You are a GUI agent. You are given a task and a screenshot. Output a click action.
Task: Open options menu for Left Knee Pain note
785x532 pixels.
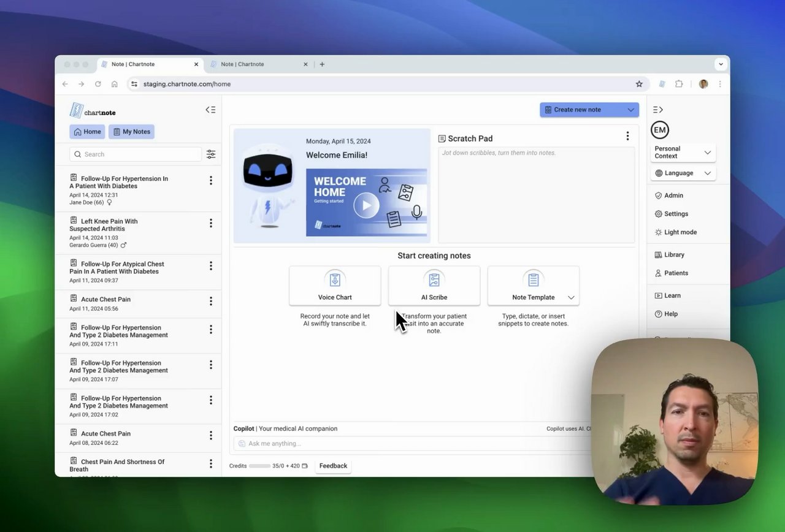(211, 223)
